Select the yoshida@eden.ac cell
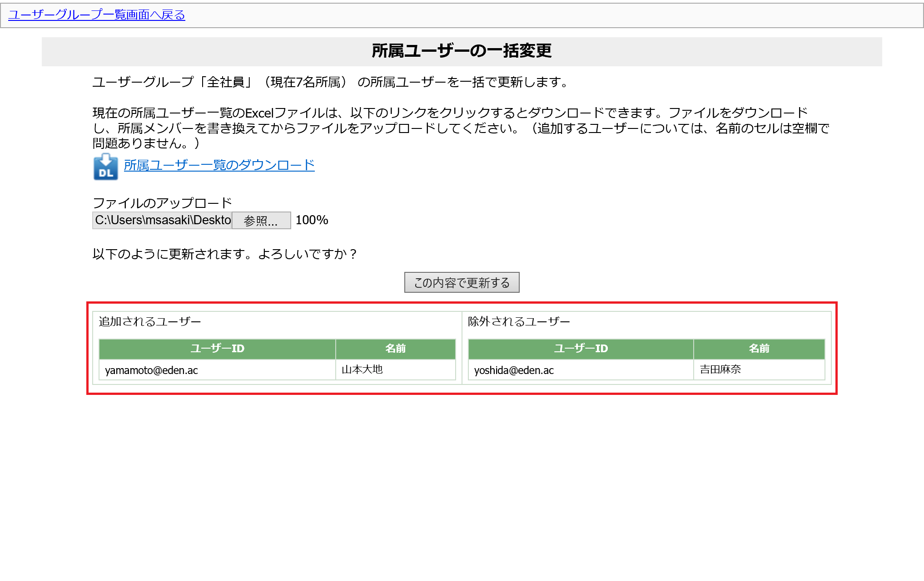The height and width of the screenshot is (581, 924). 581,370
